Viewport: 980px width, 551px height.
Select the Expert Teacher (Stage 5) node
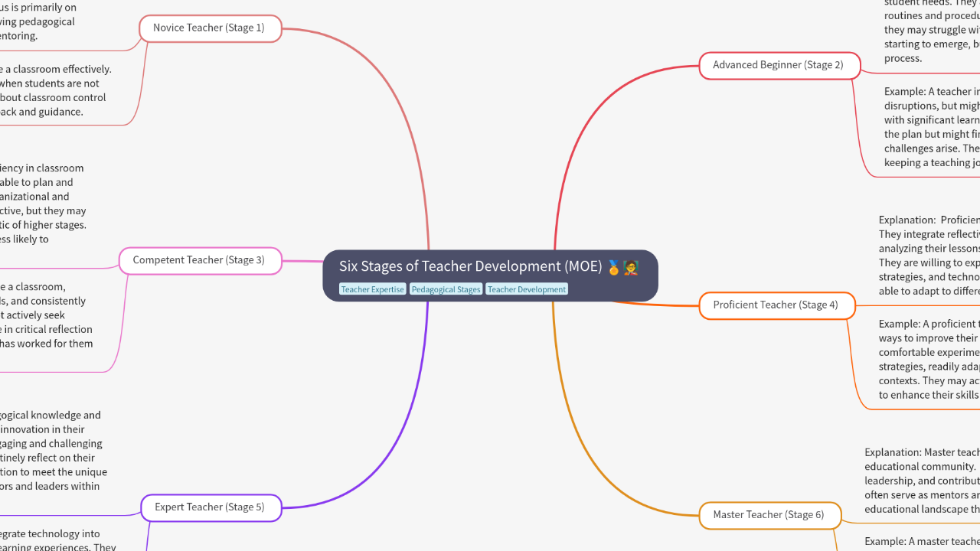point(211,507)
